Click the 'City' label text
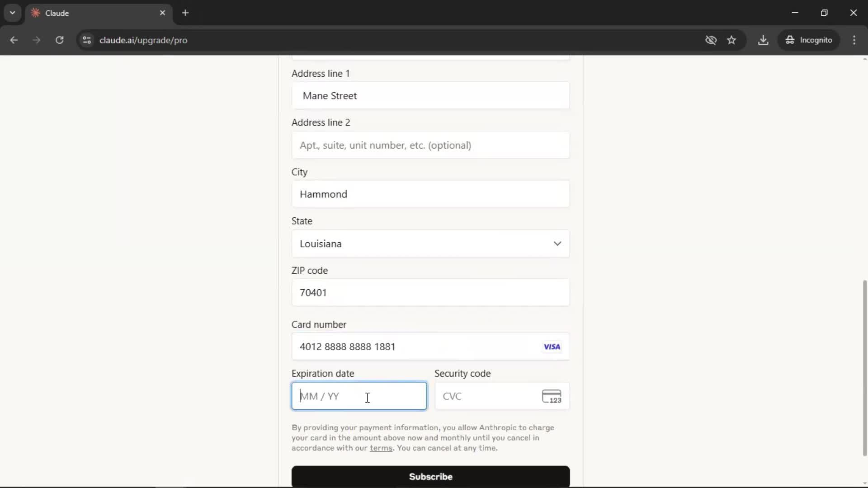 [299, 172]
